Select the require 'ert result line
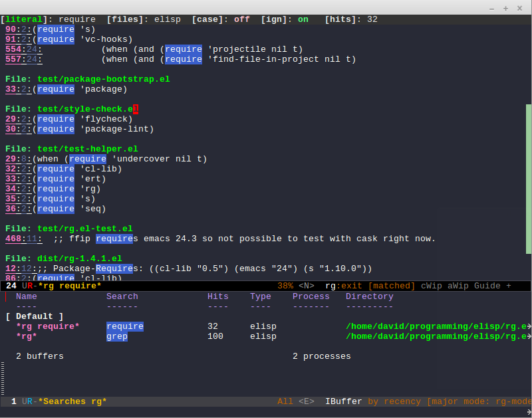 [x=56, y=179]
